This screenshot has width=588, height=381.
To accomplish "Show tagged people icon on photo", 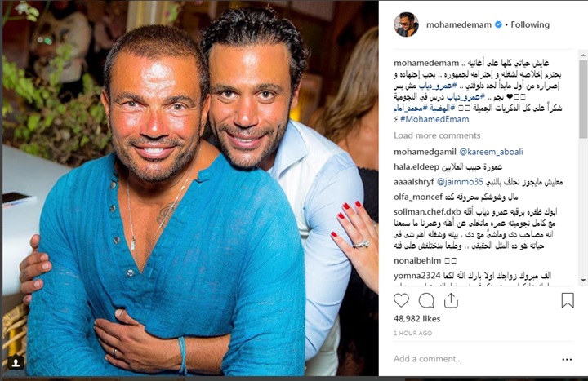I will coord(16,362).
